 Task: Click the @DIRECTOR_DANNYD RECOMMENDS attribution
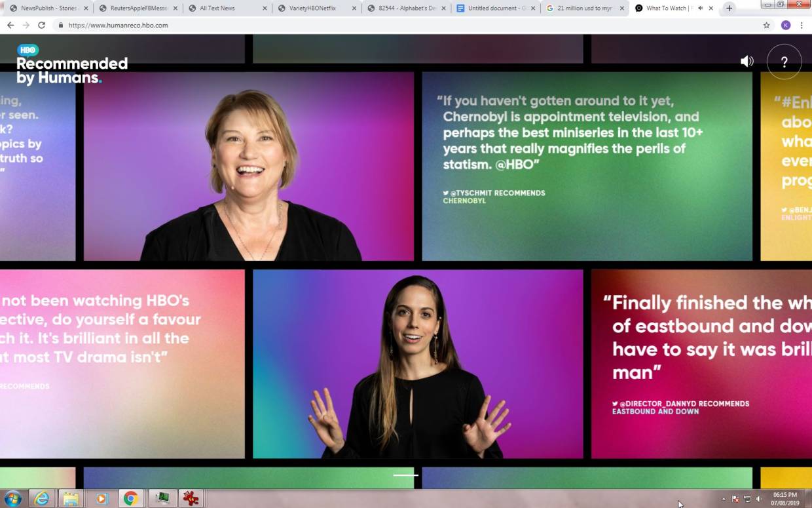(x=681, y=404)
